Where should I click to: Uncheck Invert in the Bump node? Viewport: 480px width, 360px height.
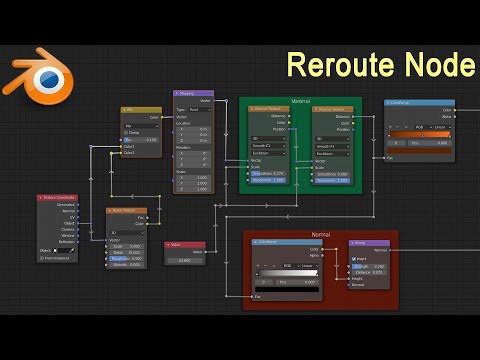354,259
